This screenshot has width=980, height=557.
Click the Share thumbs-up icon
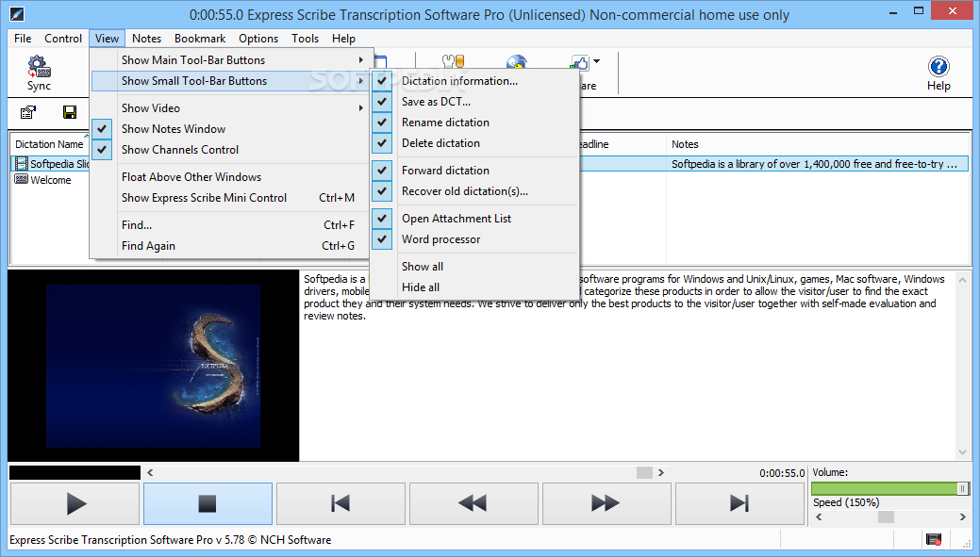click(579, 62)
